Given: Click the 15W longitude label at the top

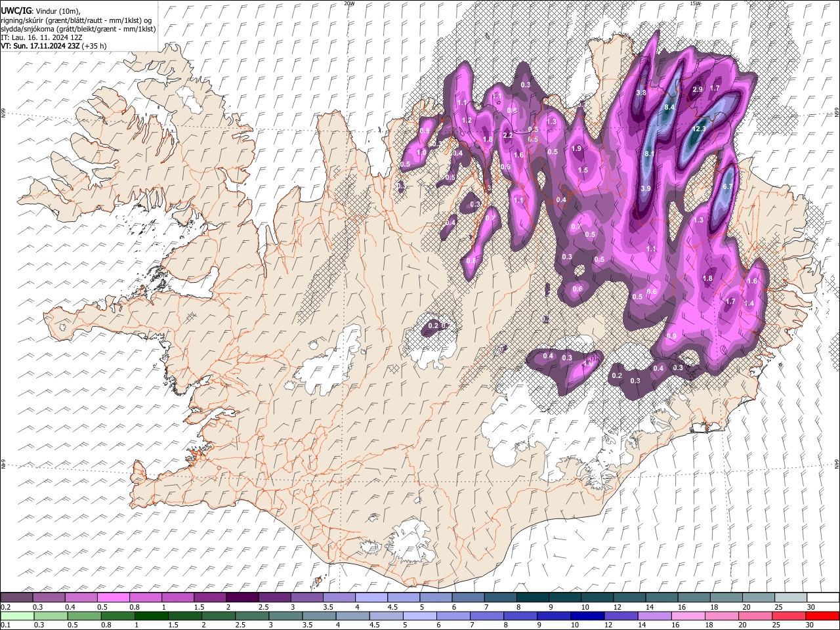Looking at the screenshot, I should 694,3.
